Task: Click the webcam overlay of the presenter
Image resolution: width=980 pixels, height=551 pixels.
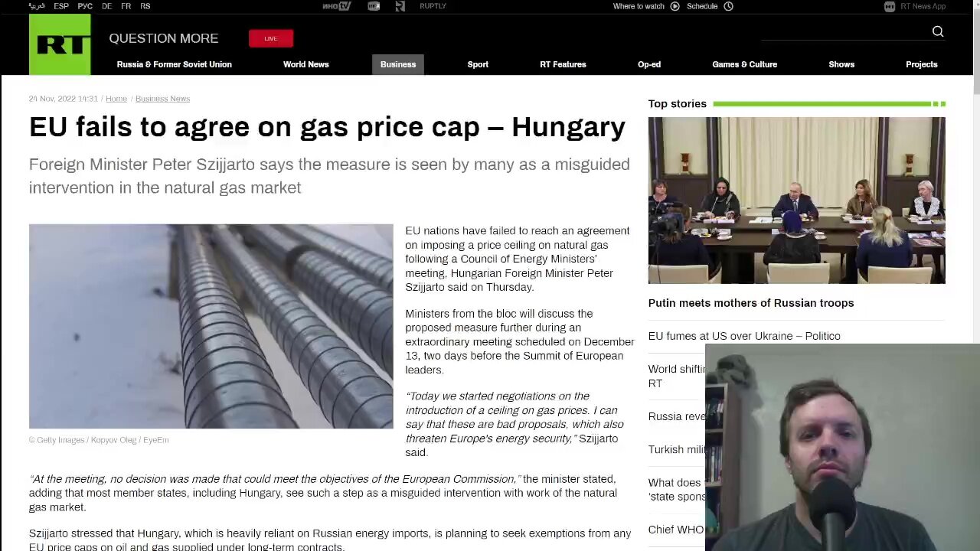Action: pos(842,447)
